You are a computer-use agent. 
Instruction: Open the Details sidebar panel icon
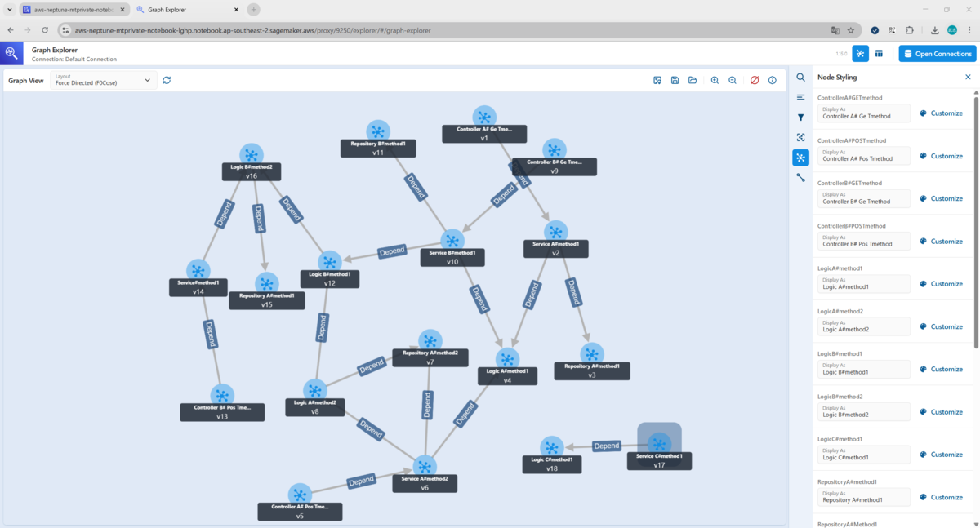pyautogui.click(x=800, y=97)
